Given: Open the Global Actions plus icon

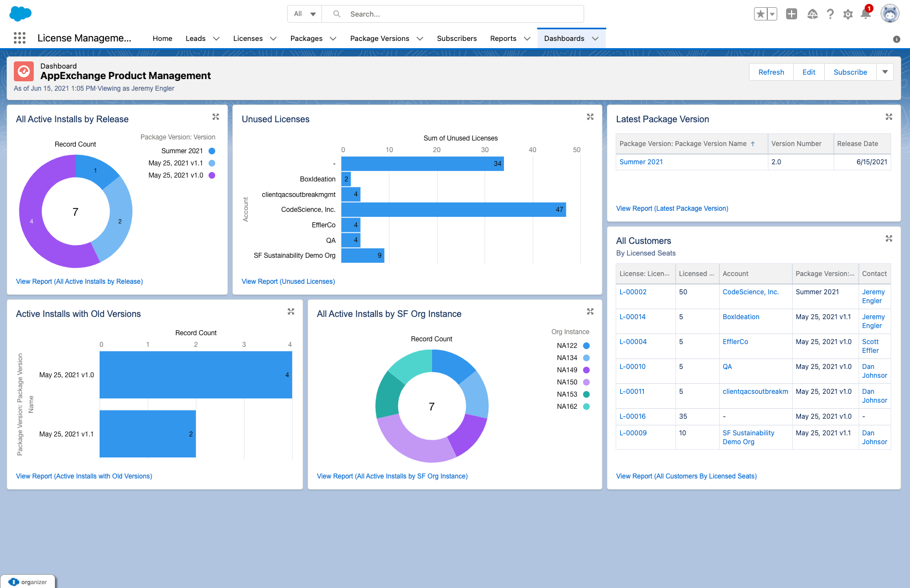Looking at the screenshot, I should 792,14.
